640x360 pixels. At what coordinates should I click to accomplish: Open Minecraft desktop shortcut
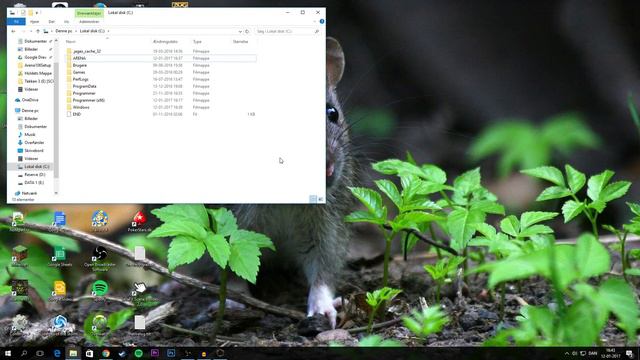pos(19,257)
